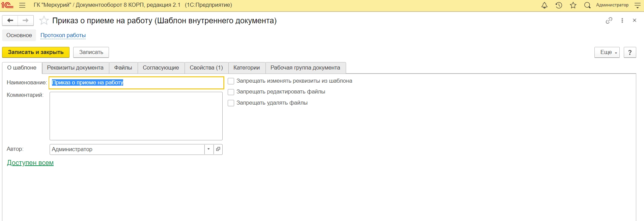Open the Автор field's selection form icon

point(218,149)
